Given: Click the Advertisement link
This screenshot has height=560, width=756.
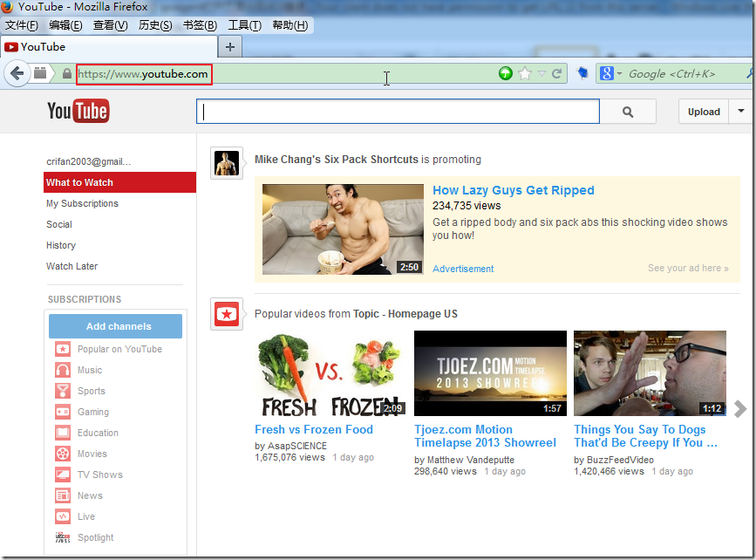Looking at the screenshot, I should (463, 269).
